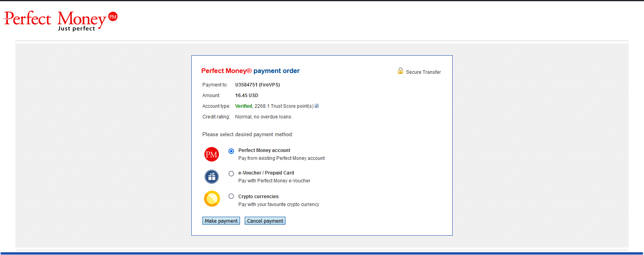Select the Crypto currencies radio button
Screen dimensions: 644x255
tap(231, 196)
